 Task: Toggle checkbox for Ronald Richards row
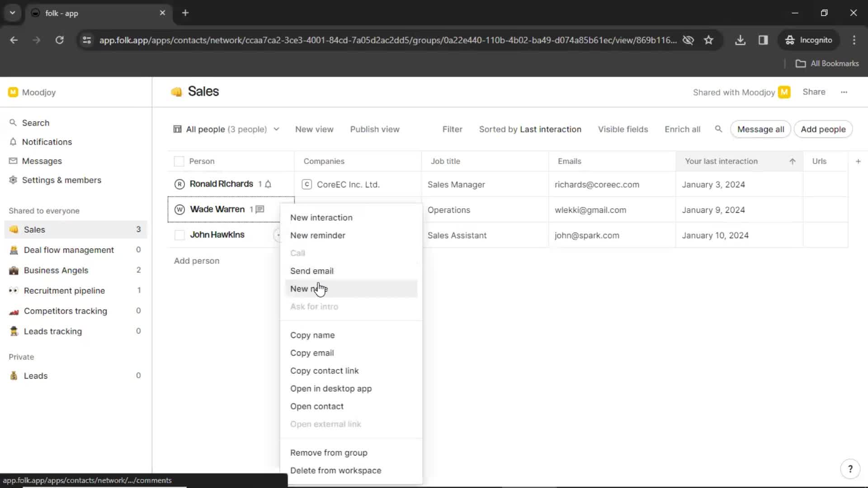coord(179,183)
